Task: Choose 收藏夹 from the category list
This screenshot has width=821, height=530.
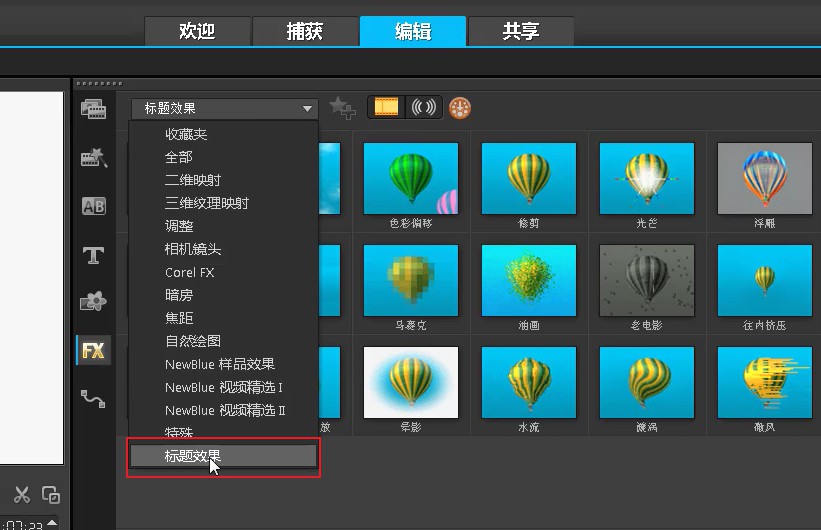Action: (186, 134)
